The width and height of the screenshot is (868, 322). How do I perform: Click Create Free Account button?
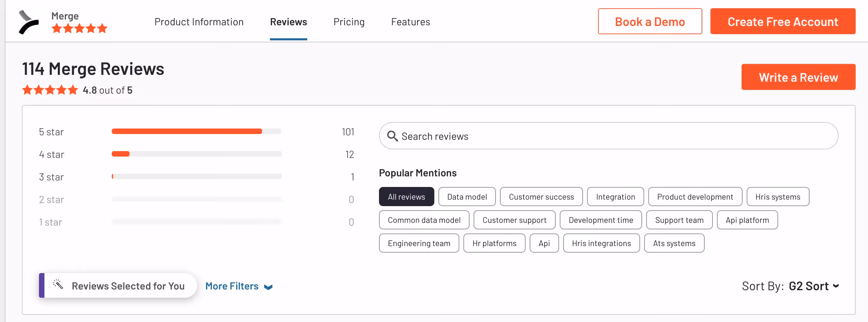783,21
